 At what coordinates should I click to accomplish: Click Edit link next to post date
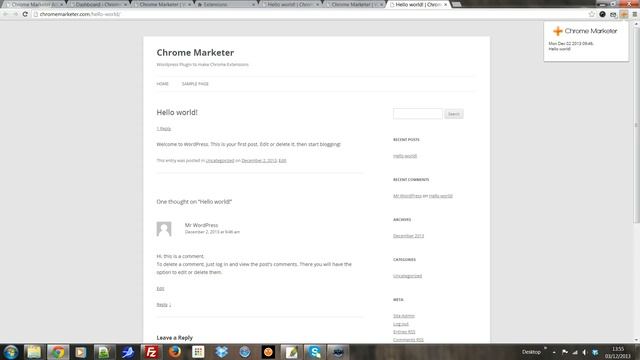(x=282, y=160)
